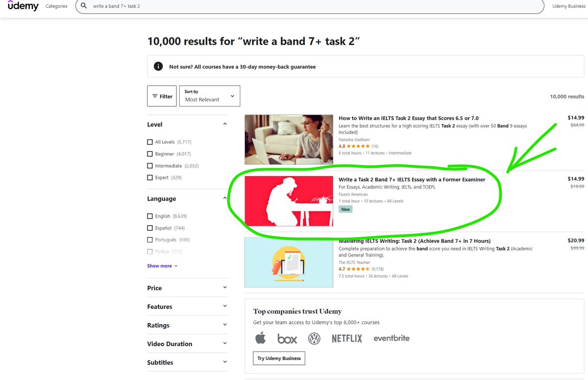This screenshot has width=588, height=380.
Task: Click the Netflix company logo
Action: 347,338
